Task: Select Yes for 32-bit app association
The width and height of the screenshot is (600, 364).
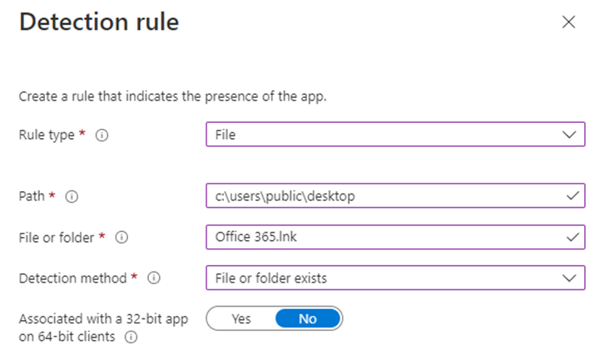Action: click(x=241, y=319)
